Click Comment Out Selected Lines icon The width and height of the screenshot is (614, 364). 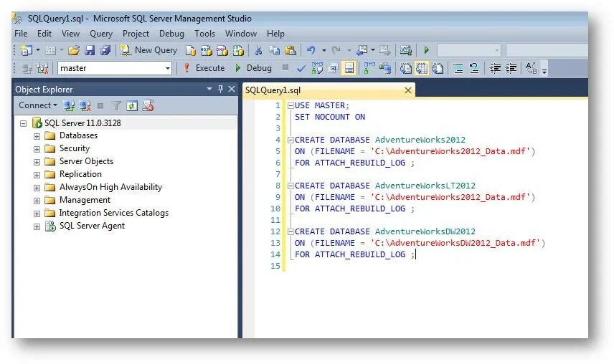point(458,68)
